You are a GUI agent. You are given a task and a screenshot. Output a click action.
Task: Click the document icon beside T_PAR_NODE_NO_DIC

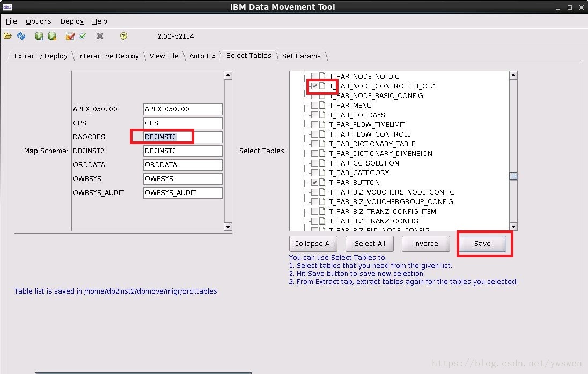pos(322,76)
